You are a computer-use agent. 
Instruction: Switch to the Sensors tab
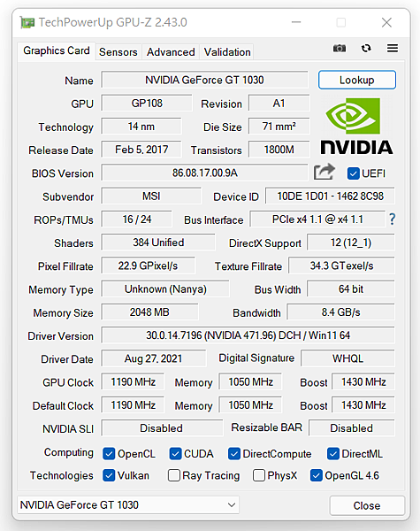point(118,52)
